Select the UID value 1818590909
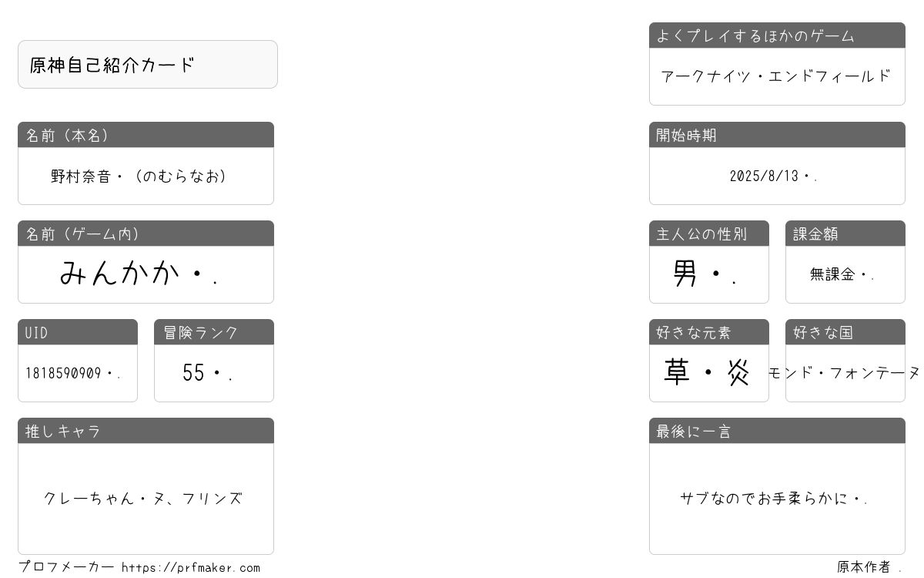The height and width of the screenshot is (578, 924). 78,373
